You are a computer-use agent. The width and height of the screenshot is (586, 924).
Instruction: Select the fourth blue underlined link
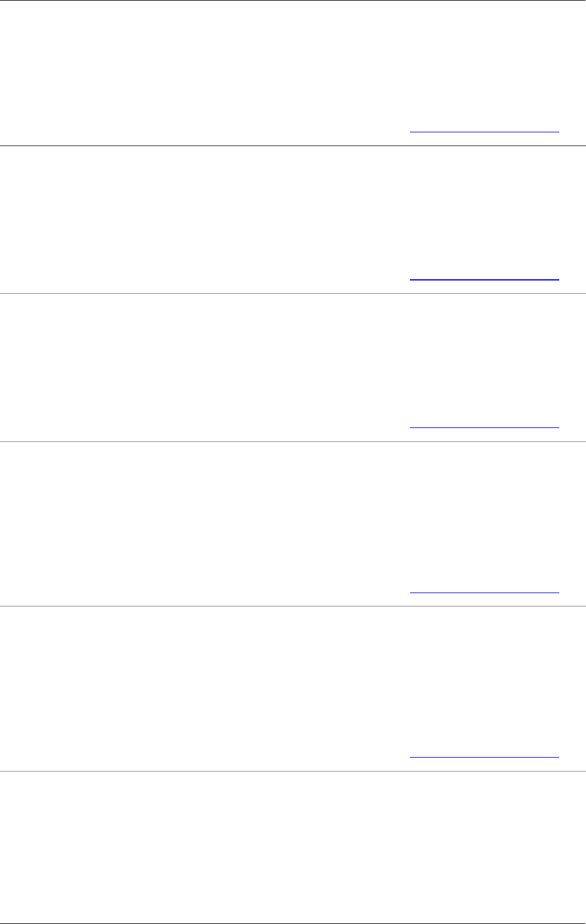(x=484, y=592)
